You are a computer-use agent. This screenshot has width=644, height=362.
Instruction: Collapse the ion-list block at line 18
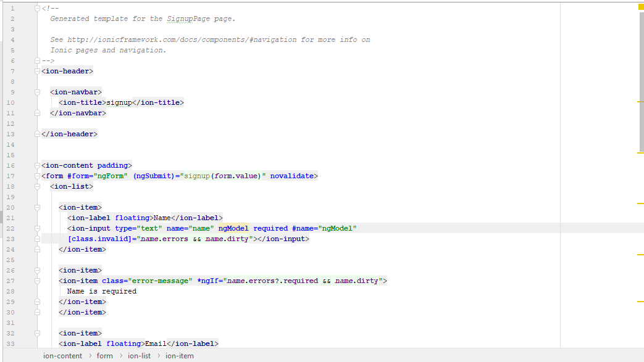click(36, 186)
